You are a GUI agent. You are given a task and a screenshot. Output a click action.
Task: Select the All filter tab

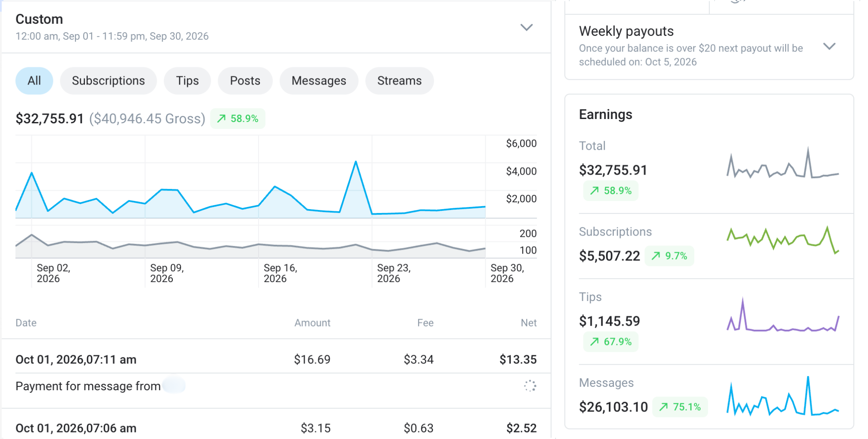pos(34,81)
